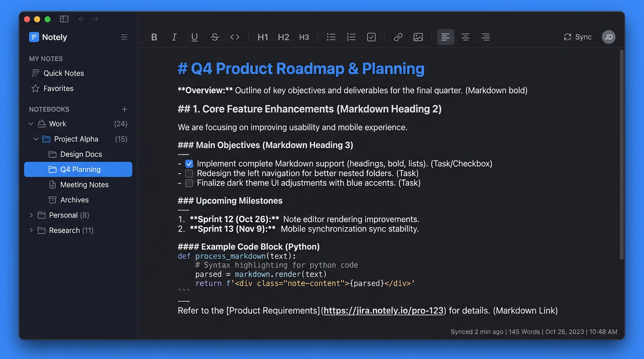Expand the Research notebook
Screen dimensions: 644x359
[31, 230]
